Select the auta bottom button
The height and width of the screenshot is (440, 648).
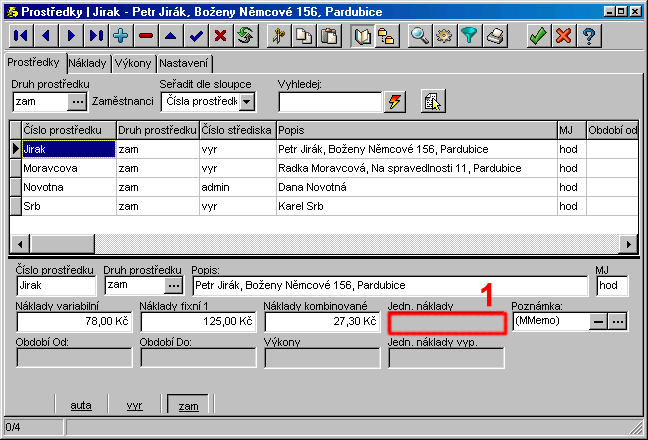[x=81, y=406]
